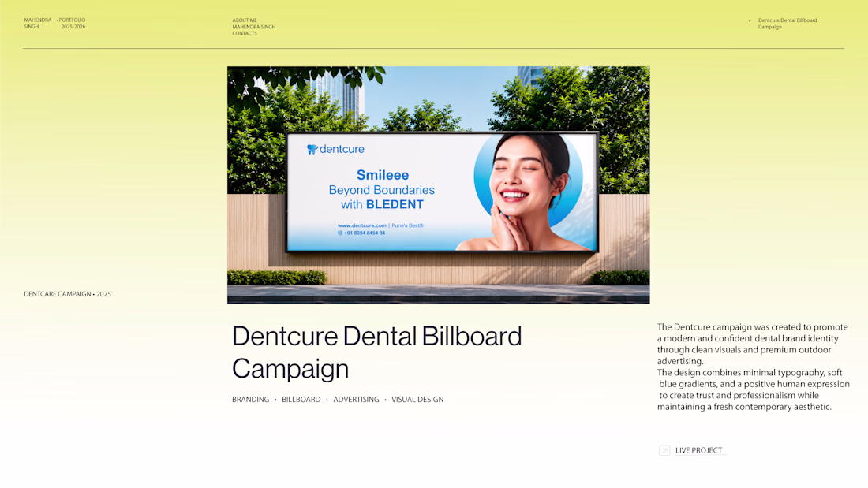Click the campaign description paragraph

pos(753,367)
